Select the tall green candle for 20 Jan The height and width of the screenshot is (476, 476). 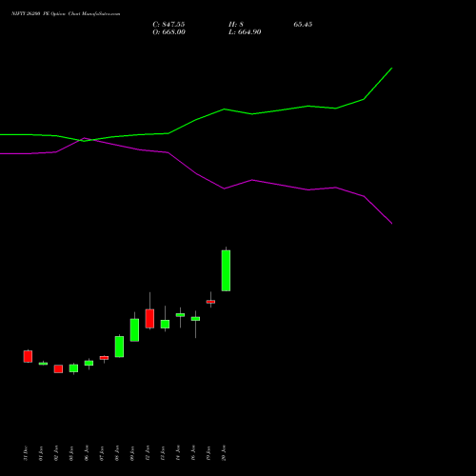click(x=226, y=270)
